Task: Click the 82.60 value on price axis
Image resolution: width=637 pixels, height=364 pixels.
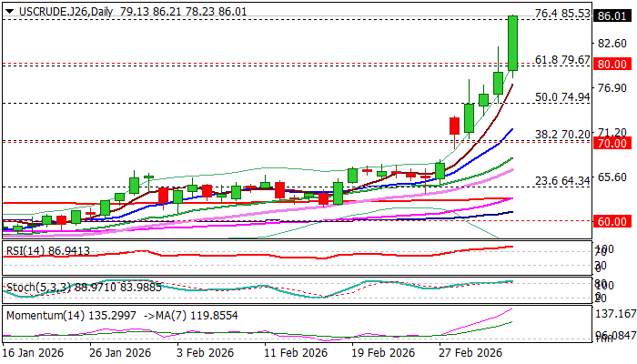Action: (607, 43)
